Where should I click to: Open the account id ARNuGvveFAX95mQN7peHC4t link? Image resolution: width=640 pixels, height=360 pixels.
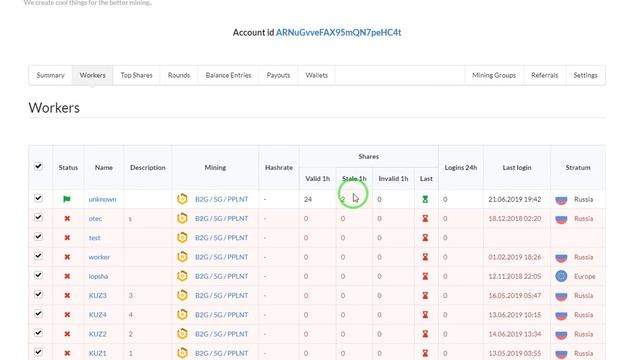click(x=338, y=33)
